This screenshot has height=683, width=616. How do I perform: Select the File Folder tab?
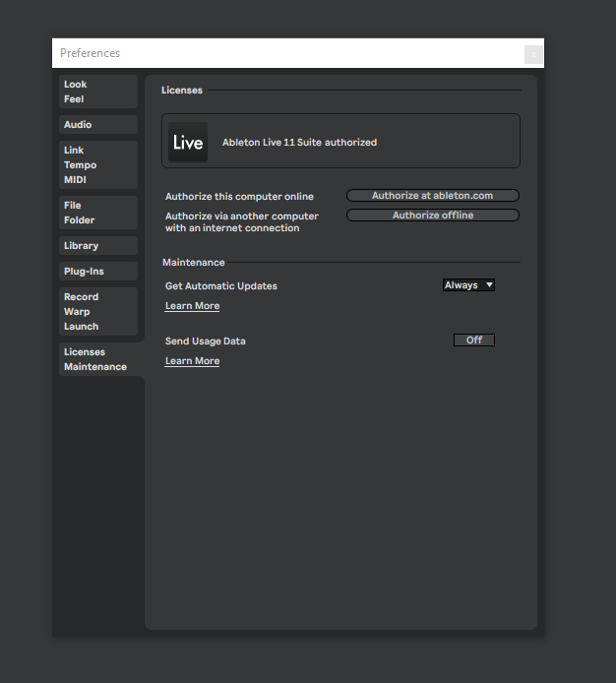98,213
